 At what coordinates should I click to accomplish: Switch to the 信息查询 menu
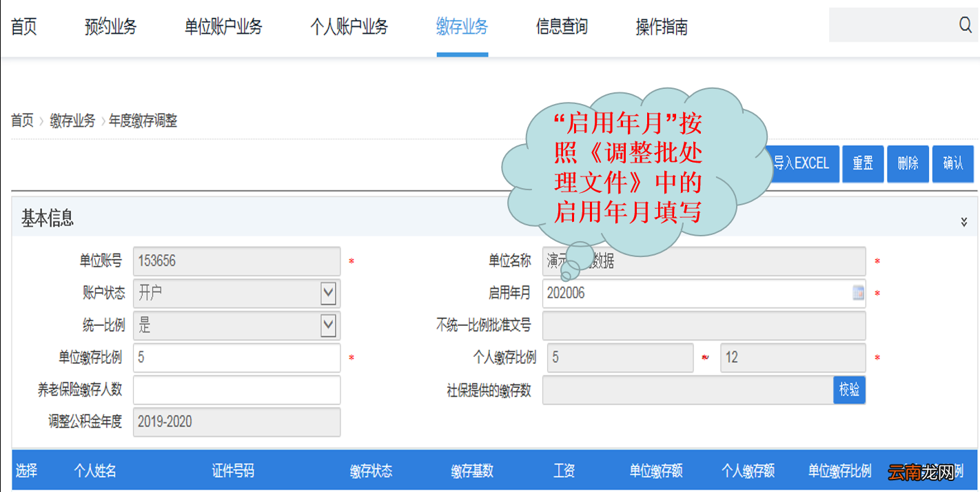click(x=561, y=27)
